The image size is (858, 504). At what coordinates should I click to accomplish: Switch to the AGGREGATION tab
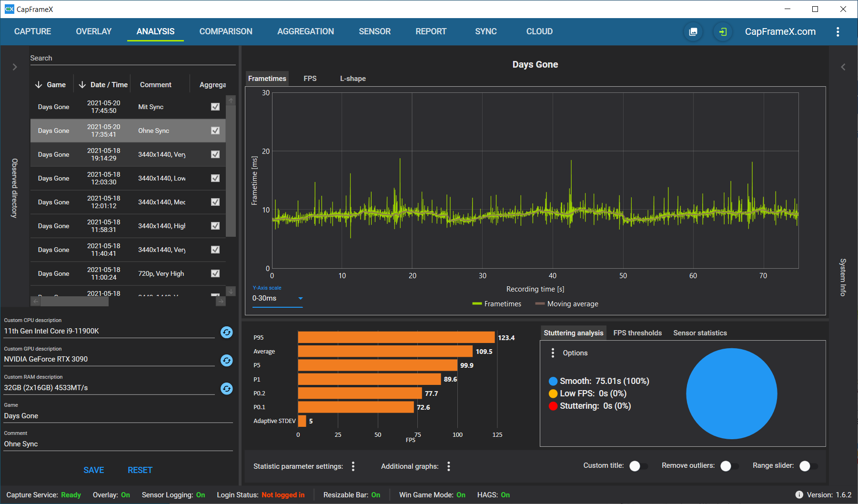tap(305, 31)
